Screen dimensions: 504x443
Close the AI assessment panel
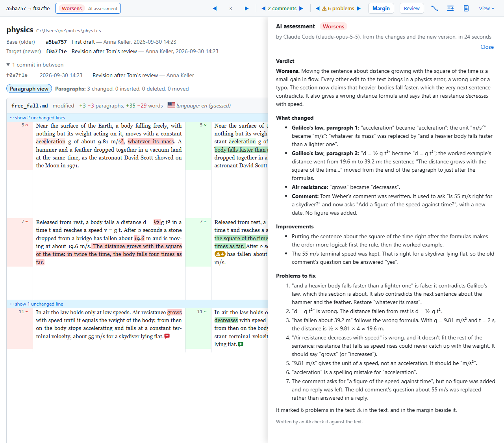coord(487,47)
